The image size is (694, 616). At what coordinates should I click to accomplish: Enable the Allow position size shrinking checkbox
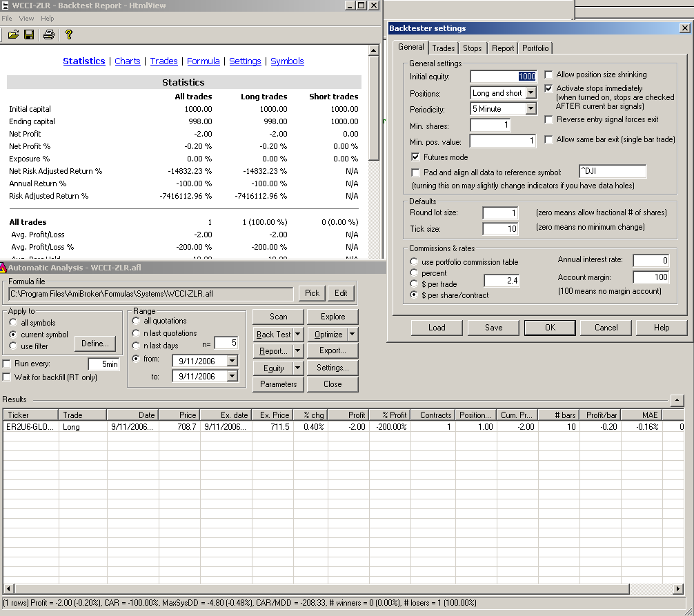(549, 74)
